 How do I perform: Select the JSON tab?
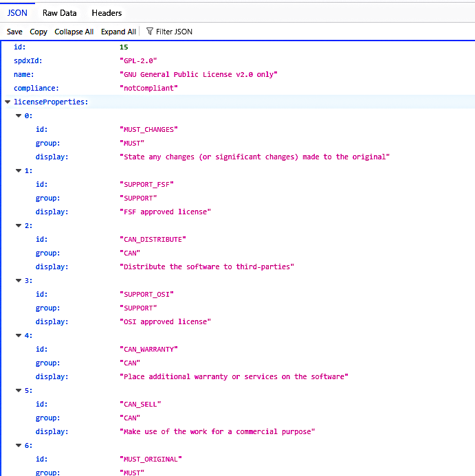(x=17, y=12)
